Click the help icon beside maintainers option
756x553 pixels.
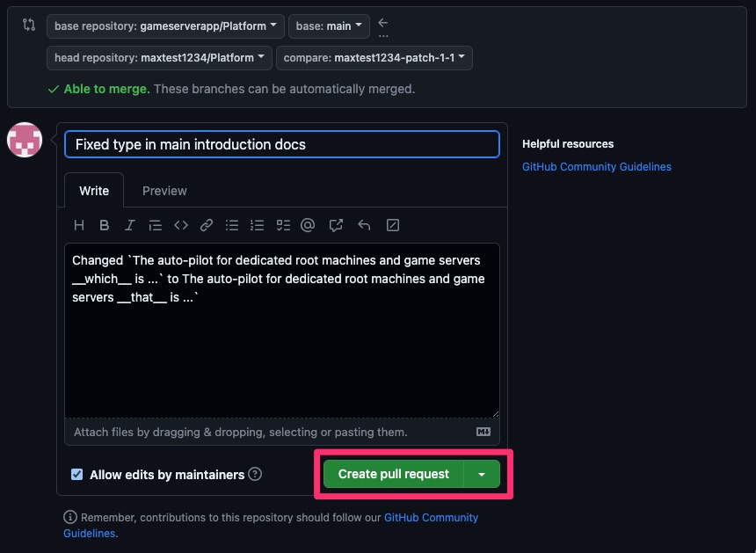(255, 474)
